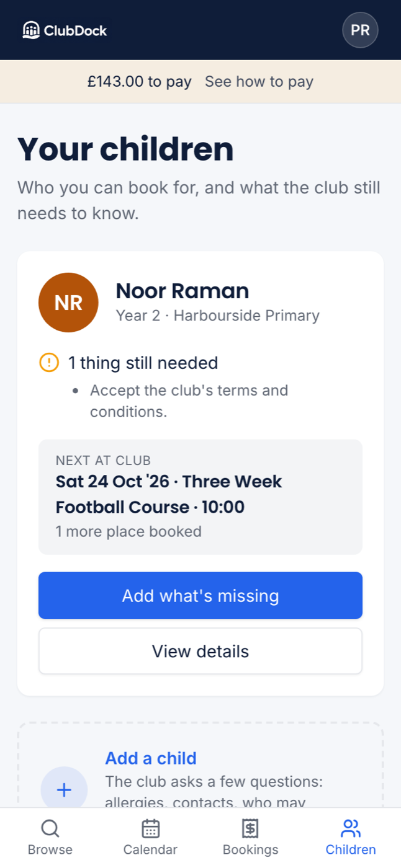
Task: Tap the Browse magnifier icon
Action: tap(50, 828)
